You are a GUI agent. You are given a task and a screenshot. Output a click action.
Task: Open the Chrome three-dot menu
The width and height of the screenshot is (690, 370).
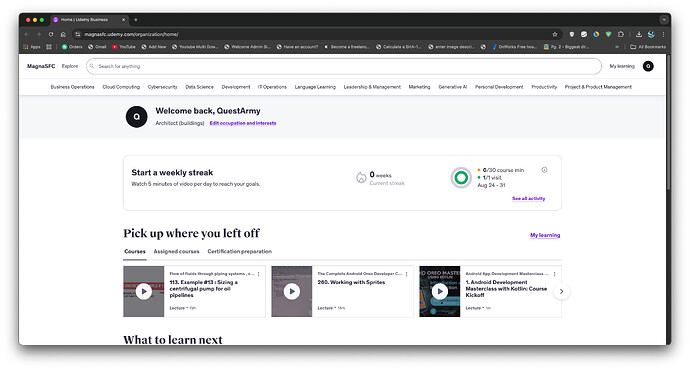663,34
